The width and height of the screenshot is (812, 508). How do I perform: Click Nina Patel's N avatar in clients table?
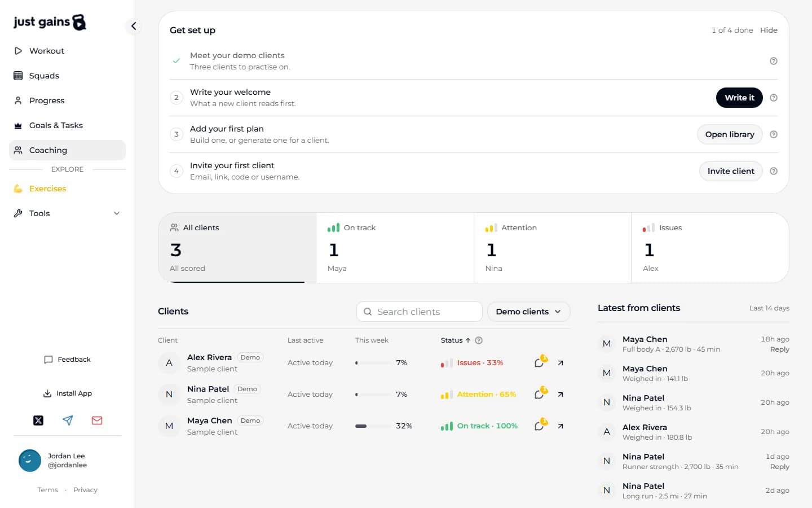[x=169, y=395]
